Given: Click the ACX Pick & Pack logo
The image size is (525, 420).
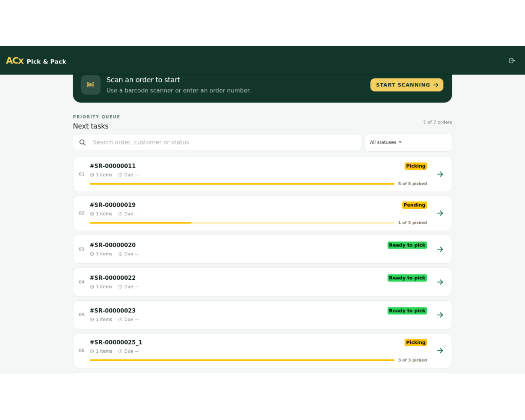Looking at the screenshot, I should click(x=36, y=61).
